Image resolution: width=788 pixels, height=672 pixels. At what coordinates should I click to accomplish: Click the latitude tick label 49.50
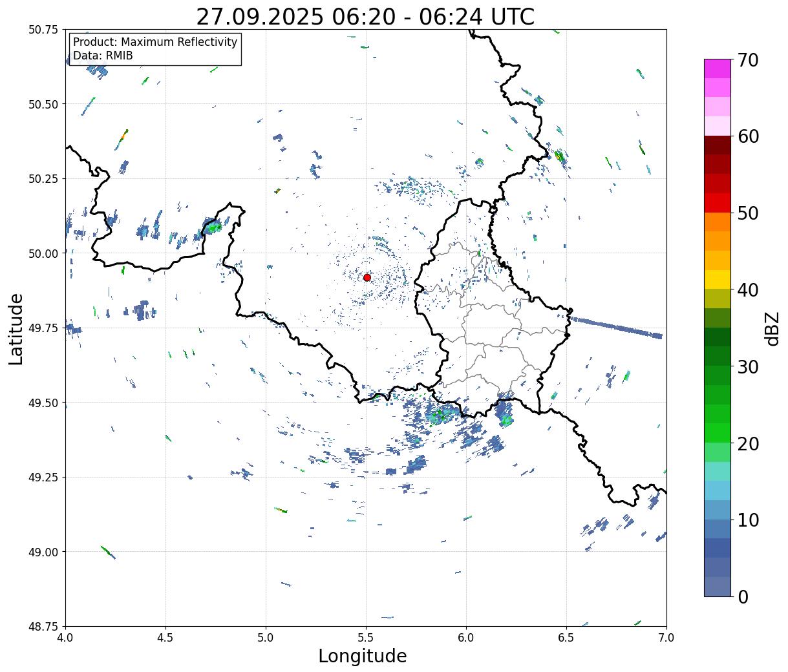pos(43,403)
